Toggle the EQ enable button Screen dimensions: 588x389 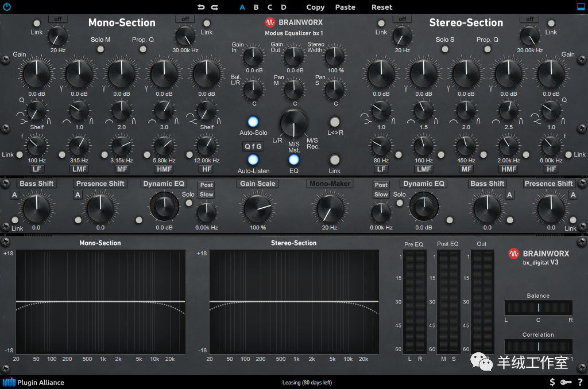point(293,160)
